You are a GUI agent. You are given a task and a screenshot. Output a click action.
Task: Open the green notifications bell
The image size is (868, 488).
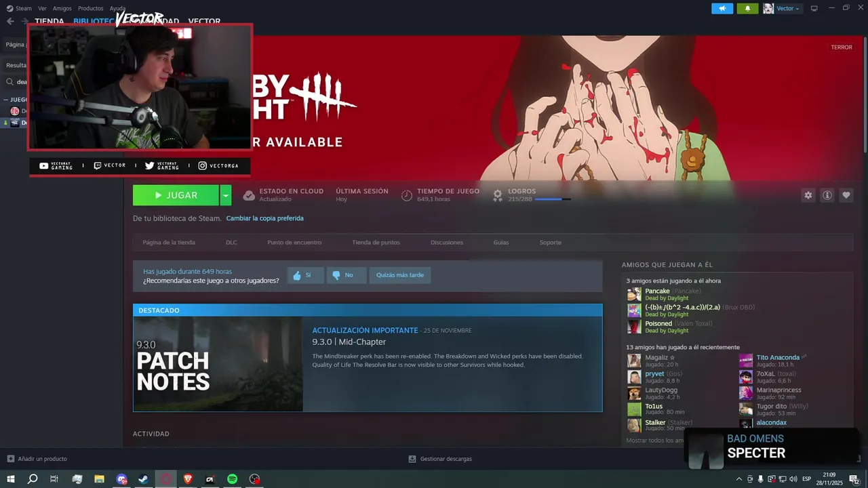pos(747,8)
